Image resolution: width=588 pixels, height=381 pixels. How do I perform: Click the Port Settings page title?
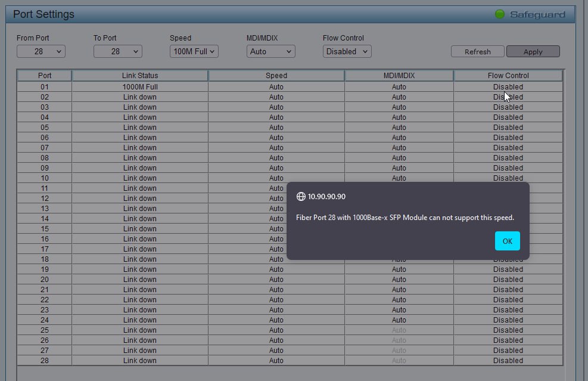(43, 14)
